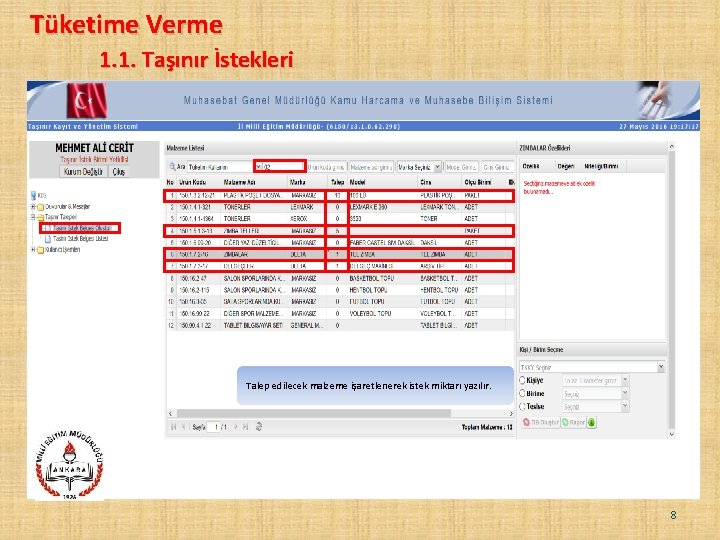Image resolution: width=720 pixels, height=540 pixels.
Task: Click left arrow of horizontal scrollbar
Action: 170,413
